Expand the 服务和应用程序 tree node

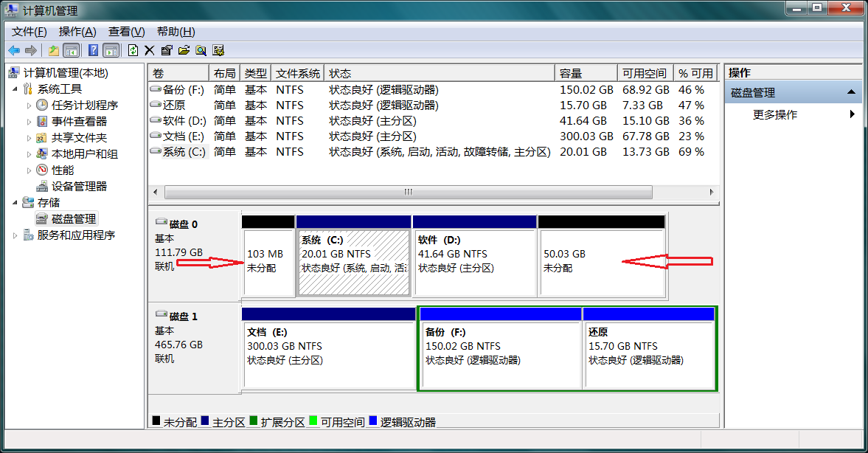tap(16, 235)
